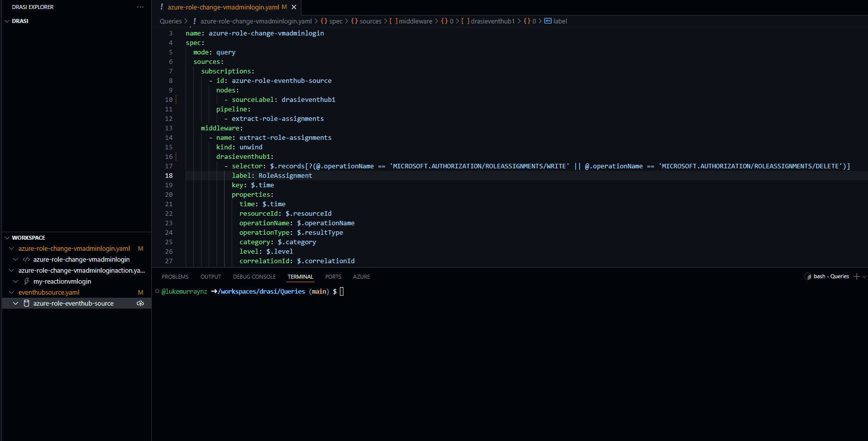This screenshot has height=441, width=868.
Task: Click 'resourceId: $.resourceId' code line
Action: pos(286,213)
